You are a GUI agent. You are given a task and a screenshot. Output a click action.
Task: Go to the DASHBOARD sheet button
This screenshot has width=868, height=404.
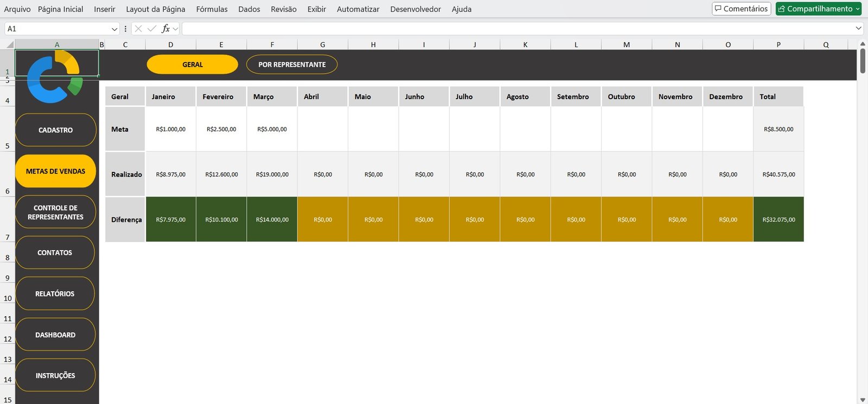click(x=55, y=335)
